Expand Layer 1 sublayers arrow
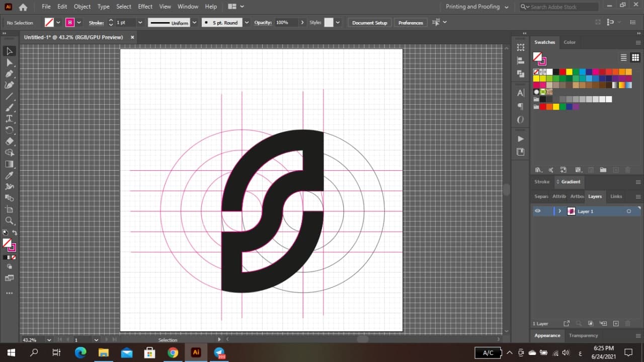The image size is (644, 362). click(x=559, y=211)
